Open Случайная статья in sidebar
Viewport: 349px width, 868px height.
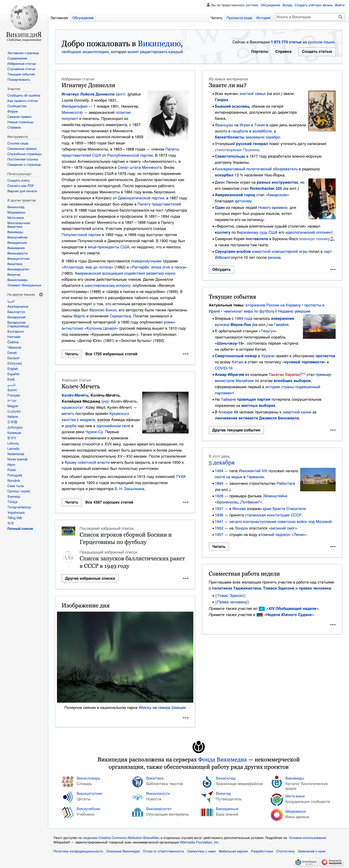(21, 69)
